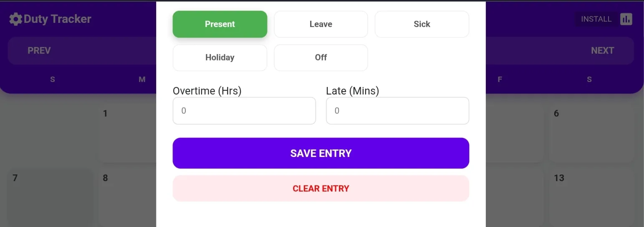Open calendar day 7
The image size is (644, 227).
(50, 198)
